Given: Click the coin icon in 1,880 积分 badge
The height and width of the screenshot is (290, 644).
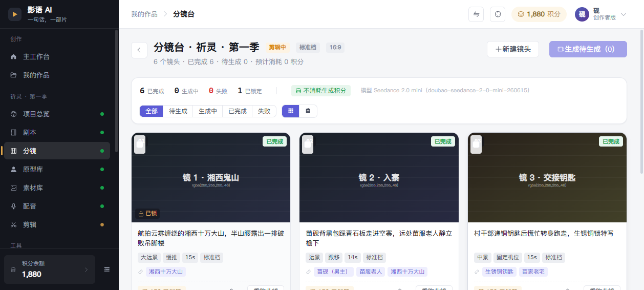Looking at the screenshot, I should tap(521, 14).
